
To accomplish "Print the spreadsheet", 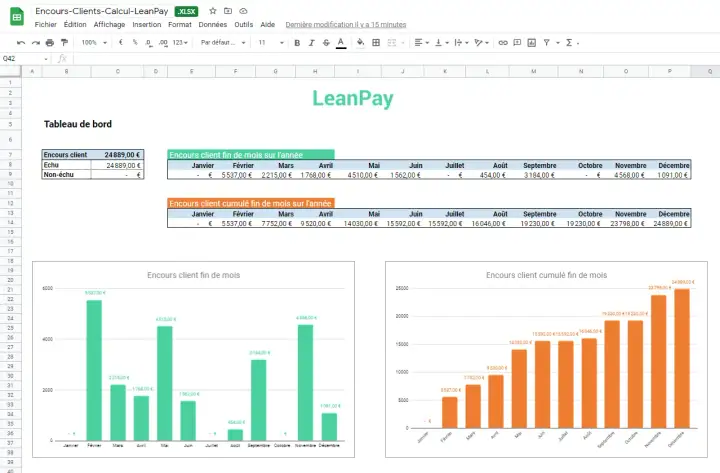I will pyautogui.click(x=50, y=43).
